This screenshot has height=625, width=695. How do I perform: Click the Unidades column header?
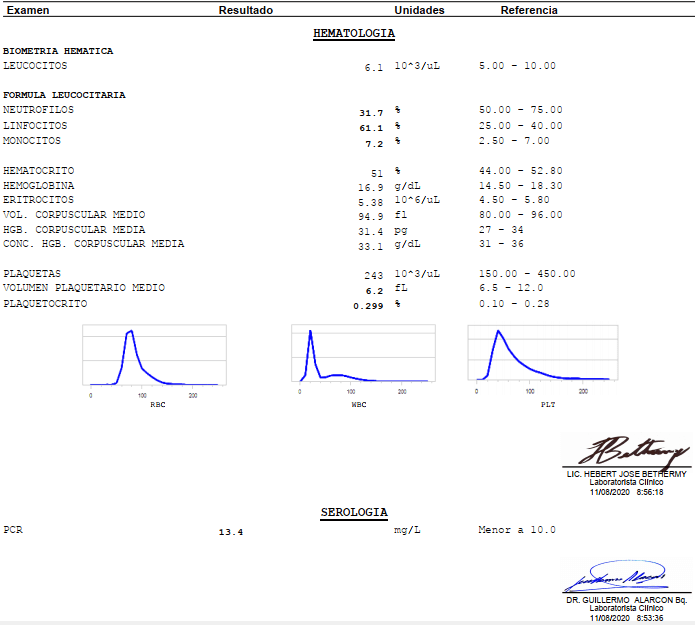[419, 10]
